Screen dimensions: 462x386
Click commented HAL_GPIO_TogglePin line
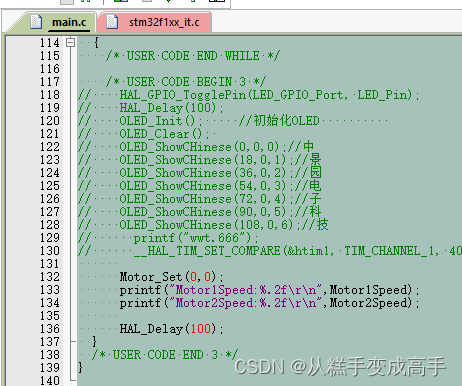pos(249,95)
